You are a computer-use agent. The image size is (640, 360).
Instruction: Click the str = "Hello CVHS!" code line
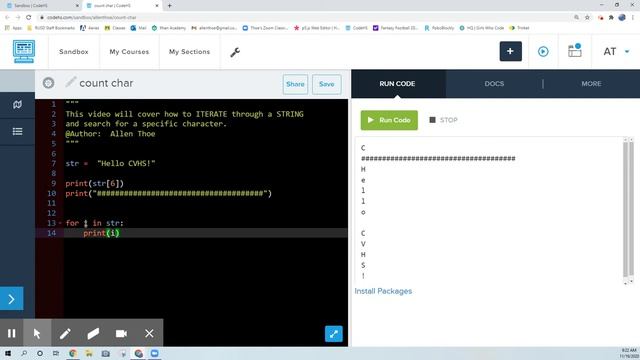tap(110, 164)
